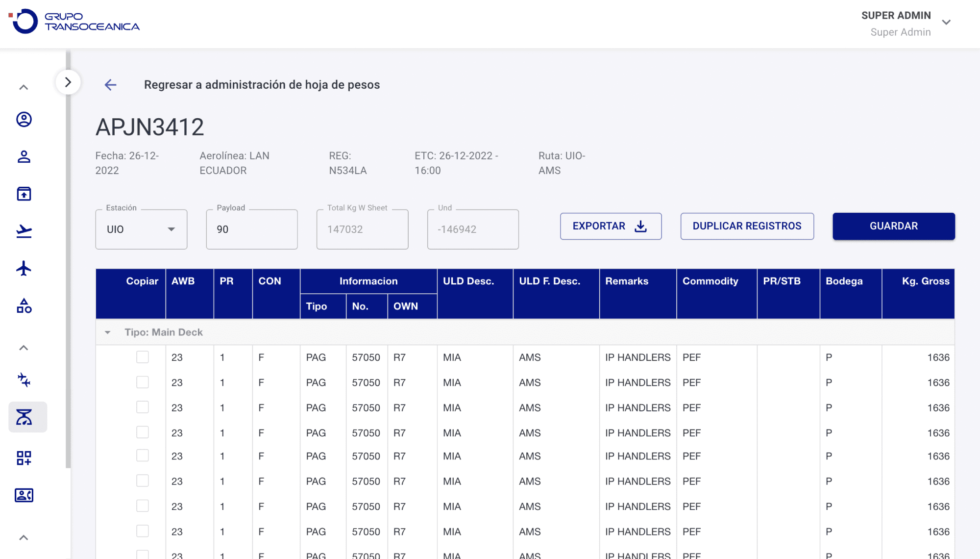
Task: Click the sidebar vertical scrollbar
Action: pyautogui.click(x=68, y=260)
